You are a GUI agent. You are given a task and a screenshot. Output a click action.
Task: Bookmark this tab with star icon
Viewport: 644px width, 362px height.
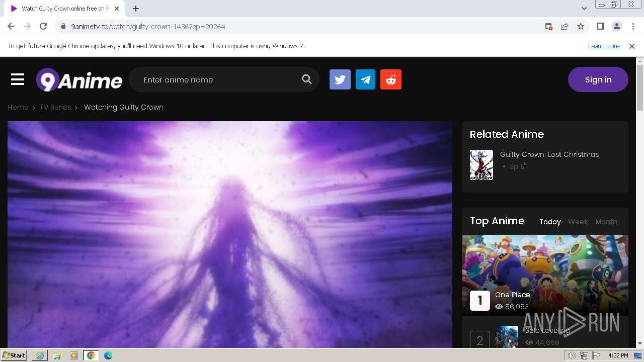[581, 27]
